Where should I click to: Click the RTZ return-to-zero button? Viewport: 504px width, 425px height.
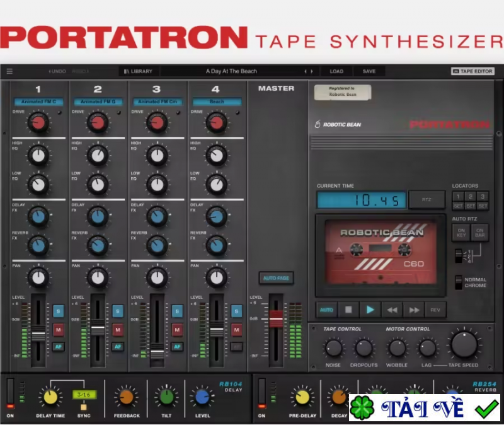coord(427,200)
